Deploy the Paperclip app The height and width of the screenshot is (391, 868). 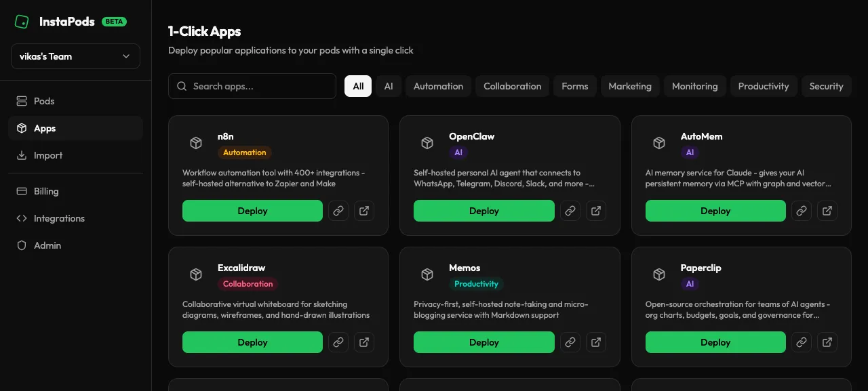[715, 342]
